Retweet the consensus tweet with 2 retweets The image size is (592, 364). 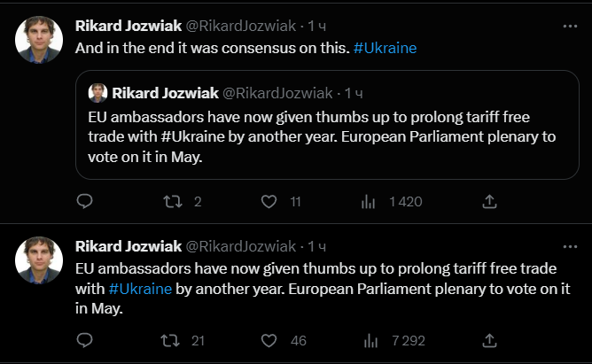pos(175,201)
